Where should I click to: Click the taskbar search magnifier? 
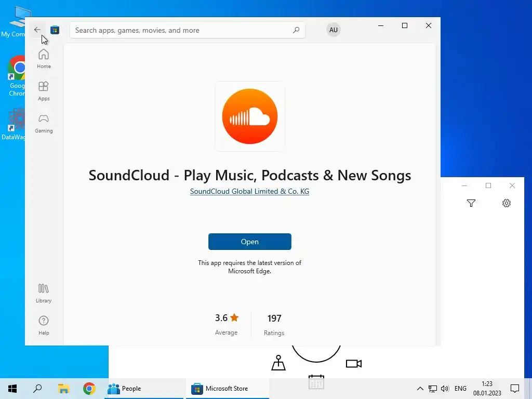click(x=37, y=389)
